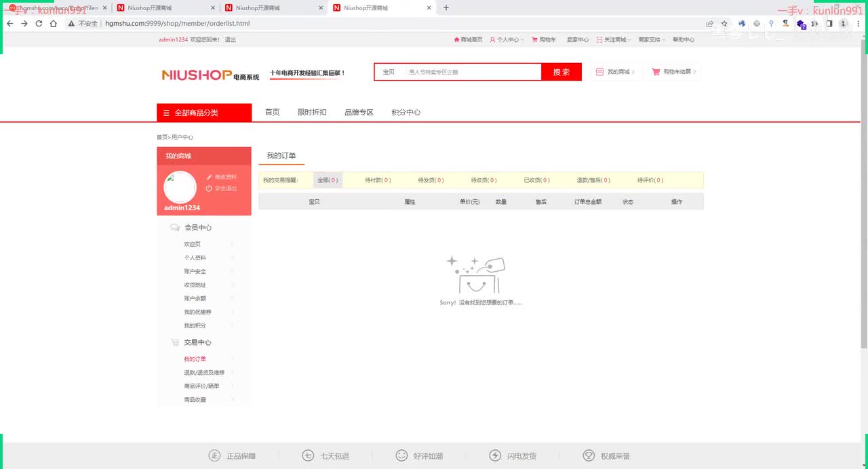Image resolution: width=868 pixels, height=469 pixels.
Task: Click the person icon beside 个人中心
Action: point(493,40)
